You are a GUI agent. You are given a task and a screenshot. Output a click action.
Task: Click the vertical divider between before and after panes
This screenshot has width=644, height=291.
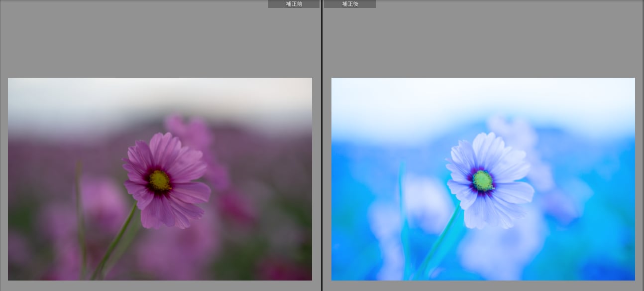click(x=322, y=149)
